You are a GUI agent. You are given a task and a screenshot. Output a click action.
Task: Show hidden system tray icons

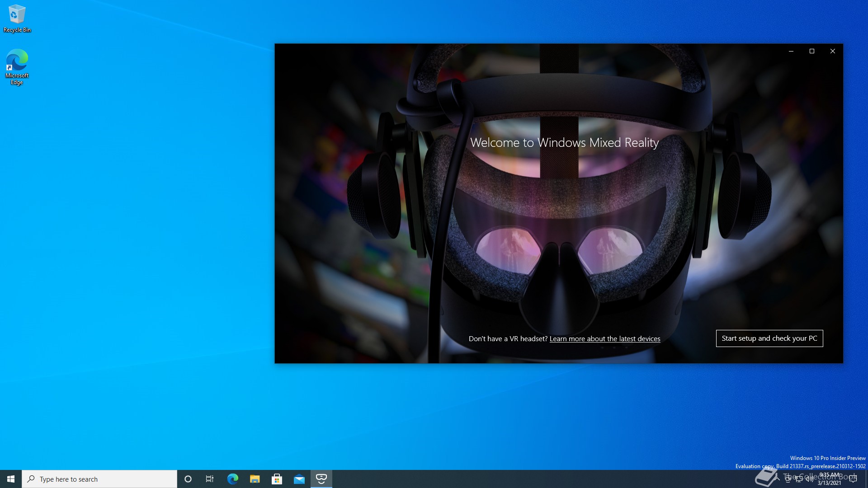(777, 479)
